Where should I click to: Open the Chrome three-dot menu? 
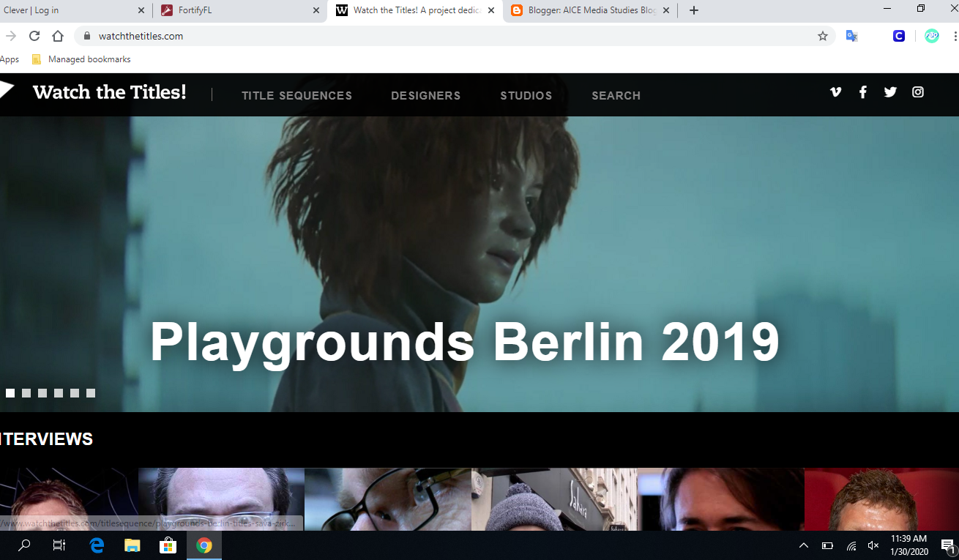click(x=955, y=36)
